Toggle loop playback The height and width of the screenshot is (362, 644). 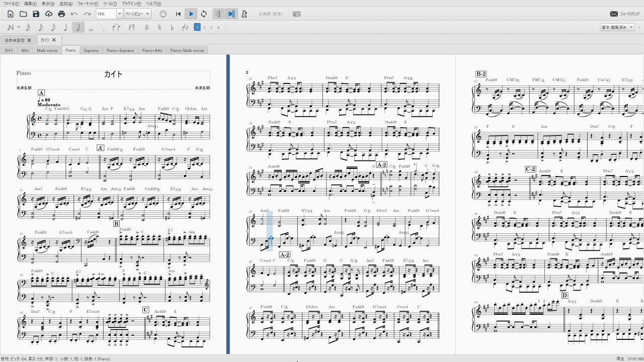point(204,14)
